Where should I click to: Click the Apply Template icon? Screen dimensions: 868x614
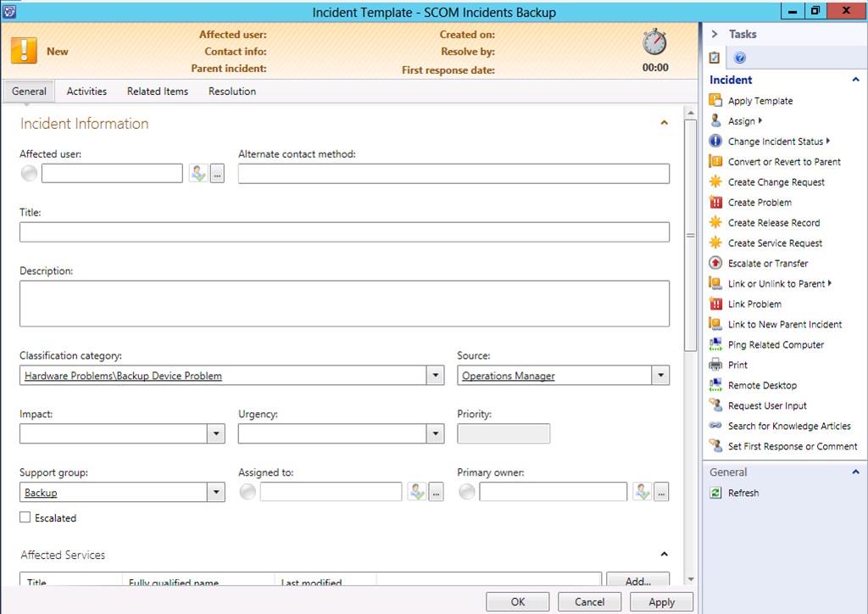click(715, 101)
